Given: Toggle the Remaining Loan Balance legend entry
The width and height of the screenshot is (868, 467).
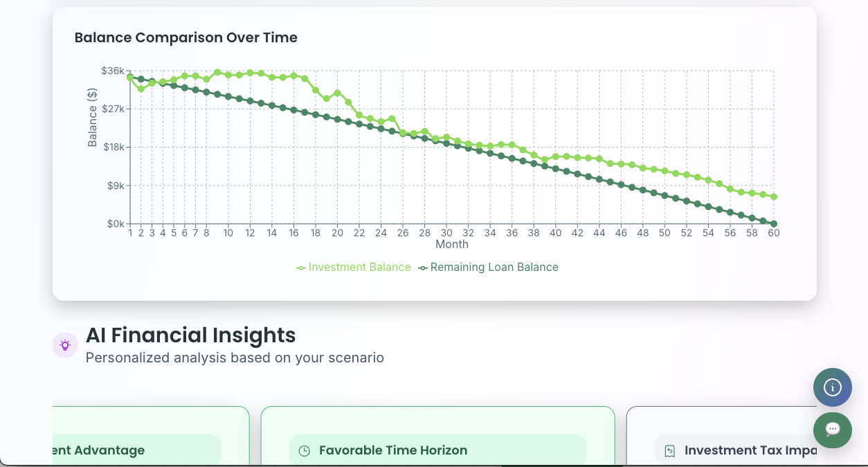Looking at the screenshot, I should point(488,267).
